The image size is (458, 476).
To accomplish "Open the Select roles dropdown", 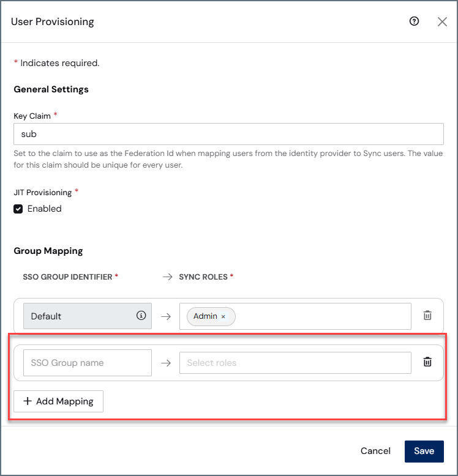I will tap(295, 363).
